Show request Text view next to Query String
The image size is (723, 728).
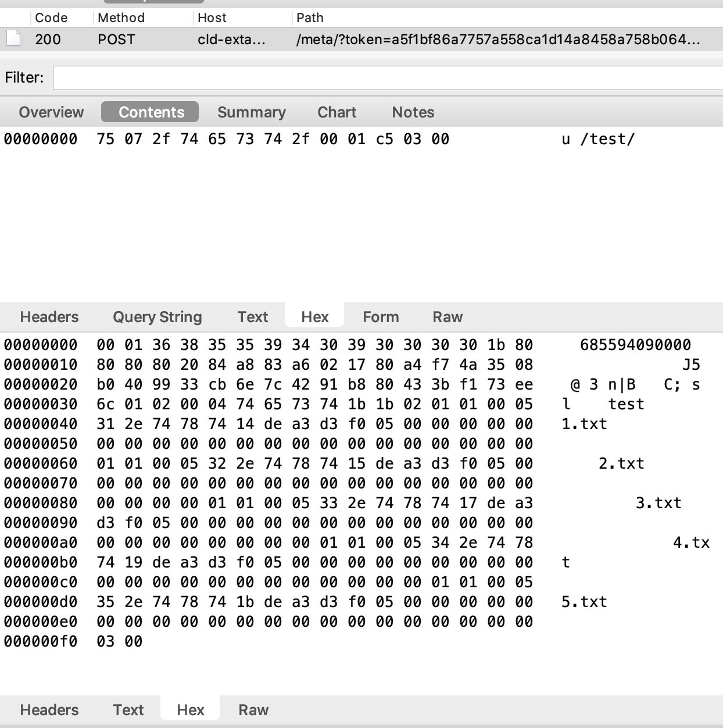pos(253,317)
